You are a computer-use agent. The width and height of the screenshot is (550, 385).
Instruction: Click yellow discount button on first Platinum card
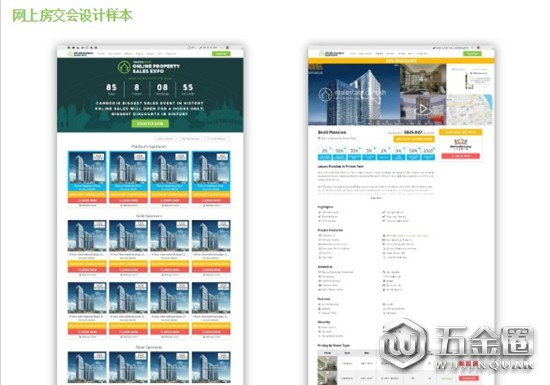click(x=87, y=195)
